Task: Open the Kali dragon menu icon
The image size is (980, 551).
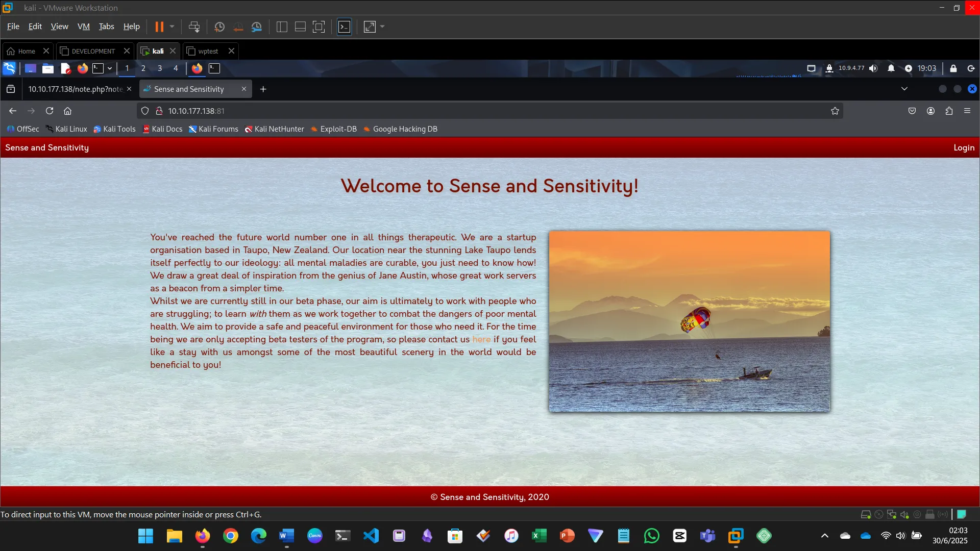Action: click(x=9, y=68)
